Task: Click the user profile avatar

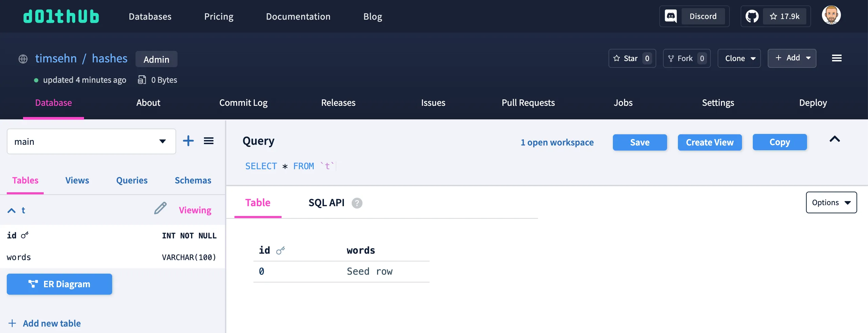Action: [831, 15]
